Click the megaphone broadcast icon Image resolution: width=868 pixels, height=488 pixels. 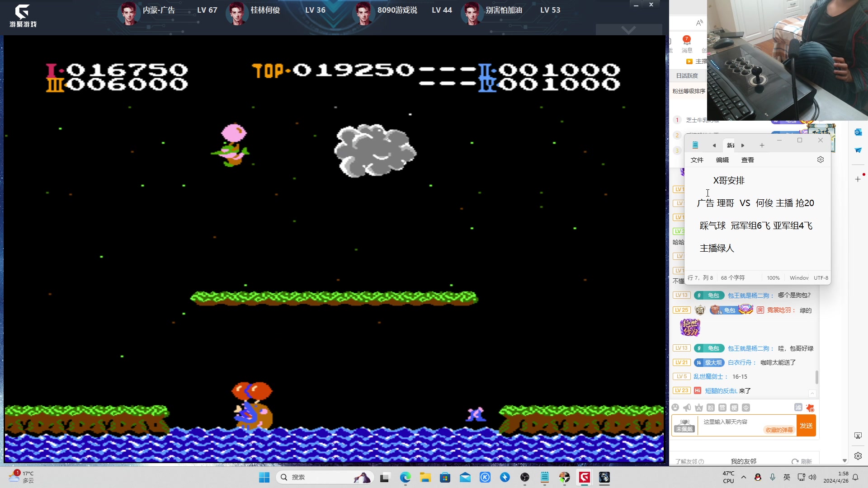click(x=687, y=408)
